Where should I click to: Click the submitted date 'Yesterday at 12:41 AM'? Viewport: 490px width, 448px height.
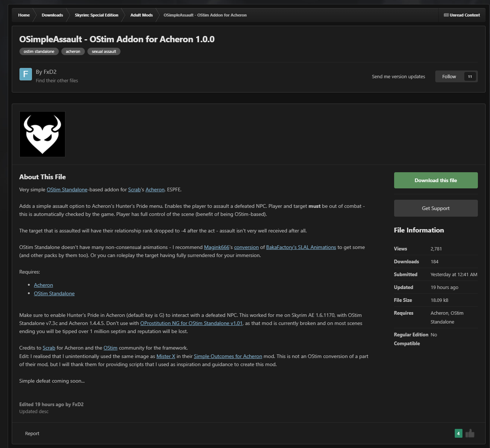click(x=454, y=275)
